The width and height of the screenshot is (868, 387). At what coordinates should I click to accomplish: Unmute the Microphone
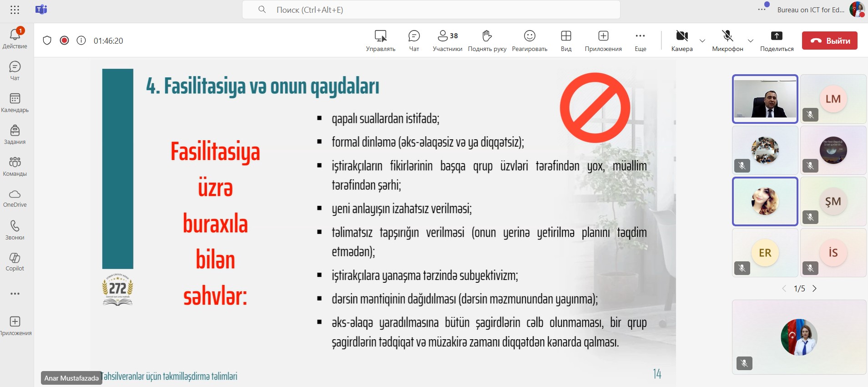pyautogui.click(x=727, y=41)
